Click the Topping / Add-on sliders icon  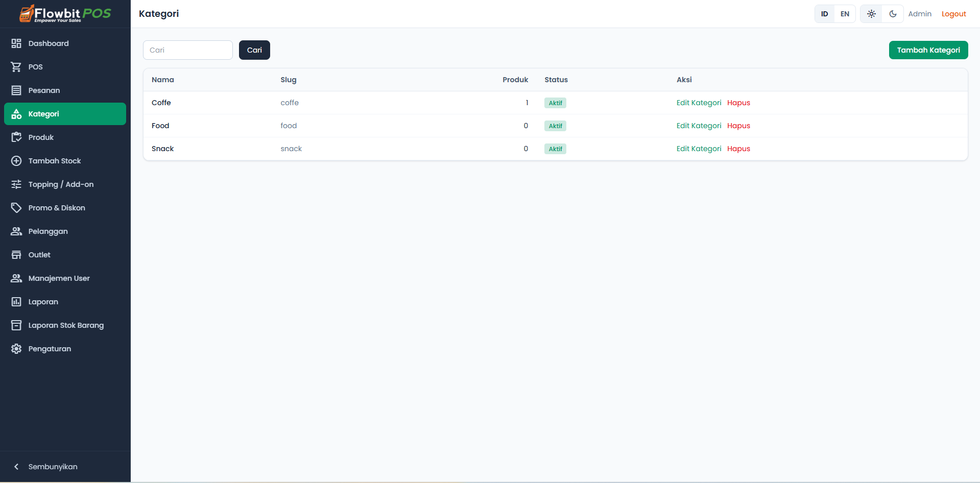16,184
